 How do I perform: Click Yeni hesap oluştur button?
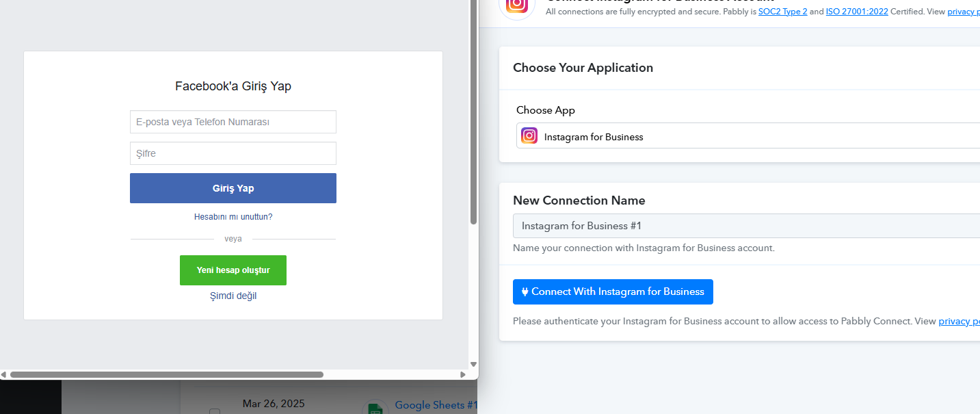233,270
